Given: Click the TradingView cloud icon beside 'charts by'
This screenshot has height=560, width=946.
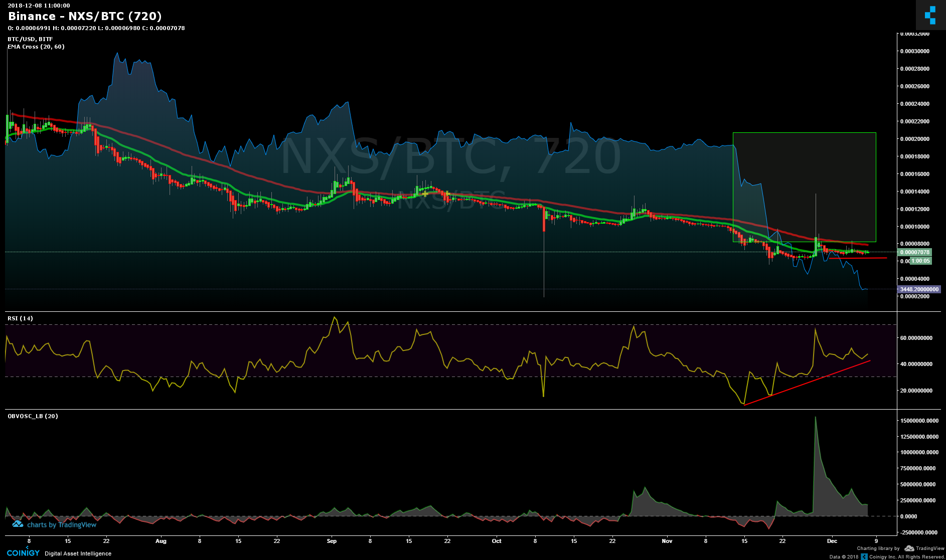Looking at the screenshot, I should [18, 524].
